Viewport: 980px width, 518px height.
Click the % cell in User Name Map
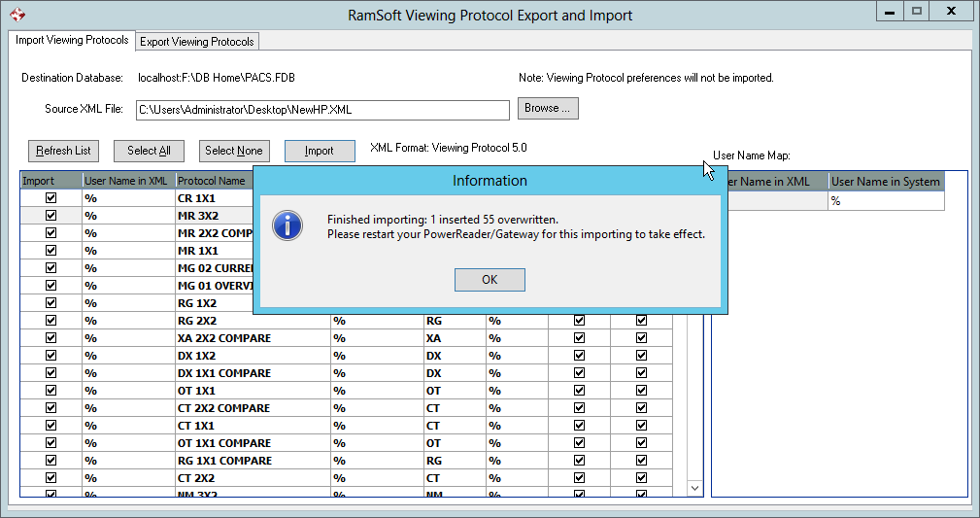(x=885, y=200)
